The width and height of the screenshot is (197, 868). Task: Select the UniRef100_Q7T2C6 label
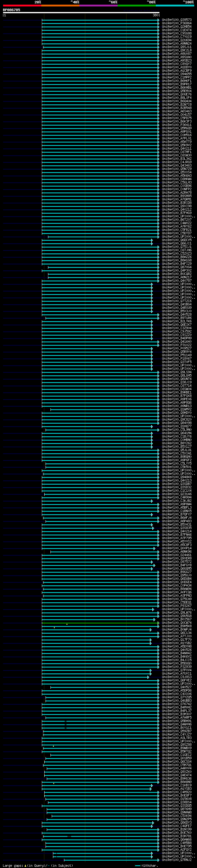pos(177,301)
